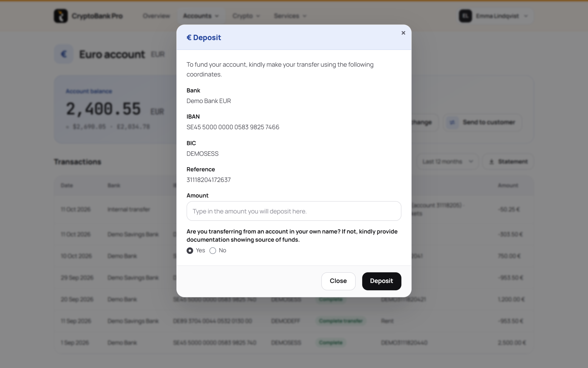
Task: Open the Services menu
Action: point(290,16)
